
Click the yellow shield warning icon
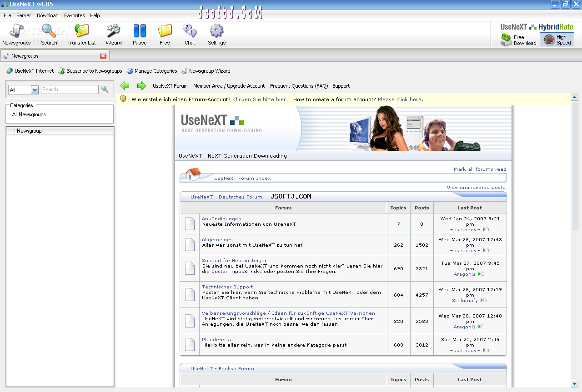tap(123, 99)
